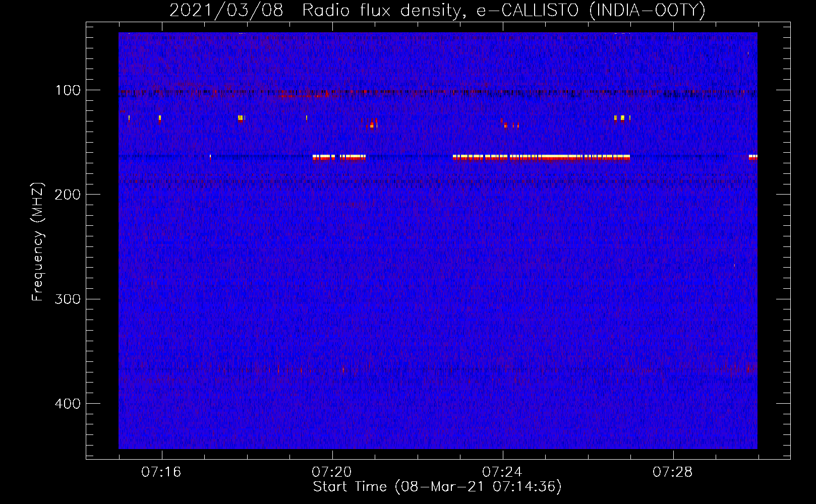Click the yellow spot cluster just before 07:27

[x=621, y=118]
